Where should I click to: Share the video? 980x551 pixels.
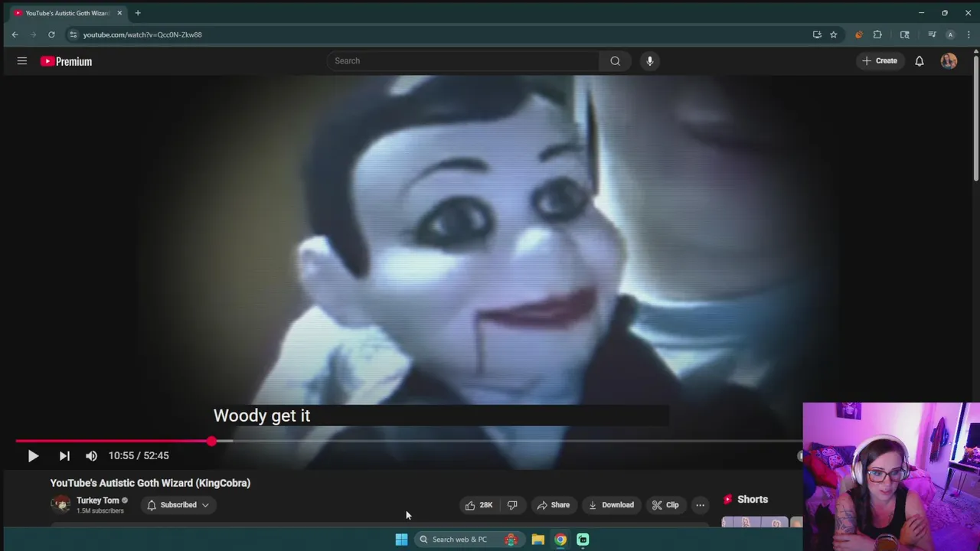tap(554, 505)
